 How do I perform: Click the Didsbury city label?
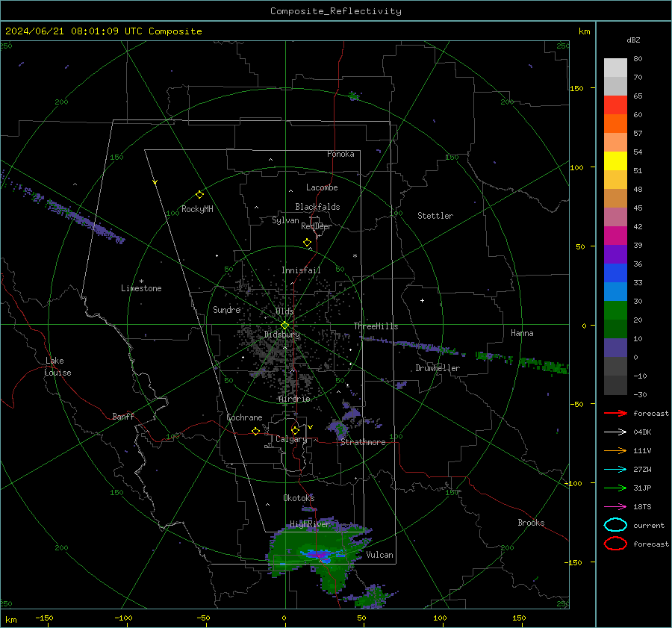pyautogui.click(x=281, y=335)
